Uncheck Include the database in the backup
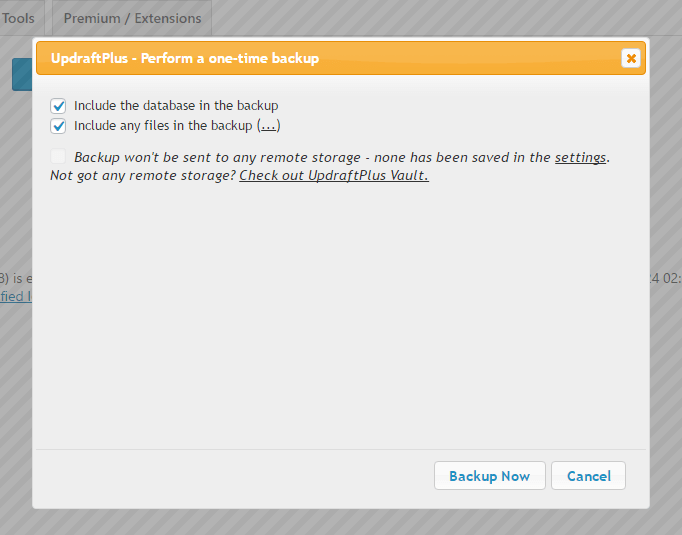 58,106
